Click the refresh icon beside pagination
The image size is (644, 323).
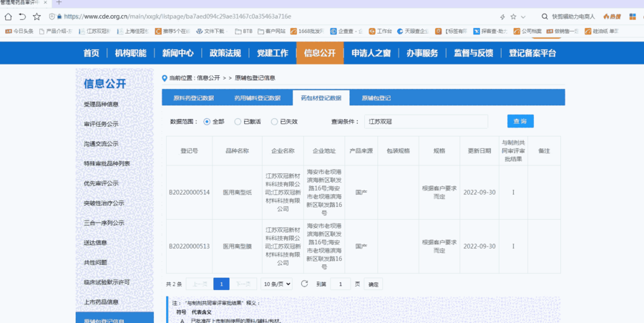304,284
